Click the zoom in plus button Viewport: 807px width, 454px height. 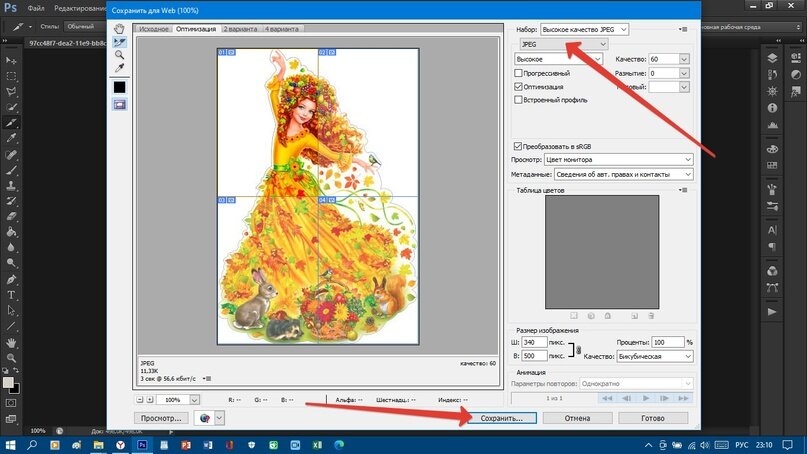pos(150,399)
